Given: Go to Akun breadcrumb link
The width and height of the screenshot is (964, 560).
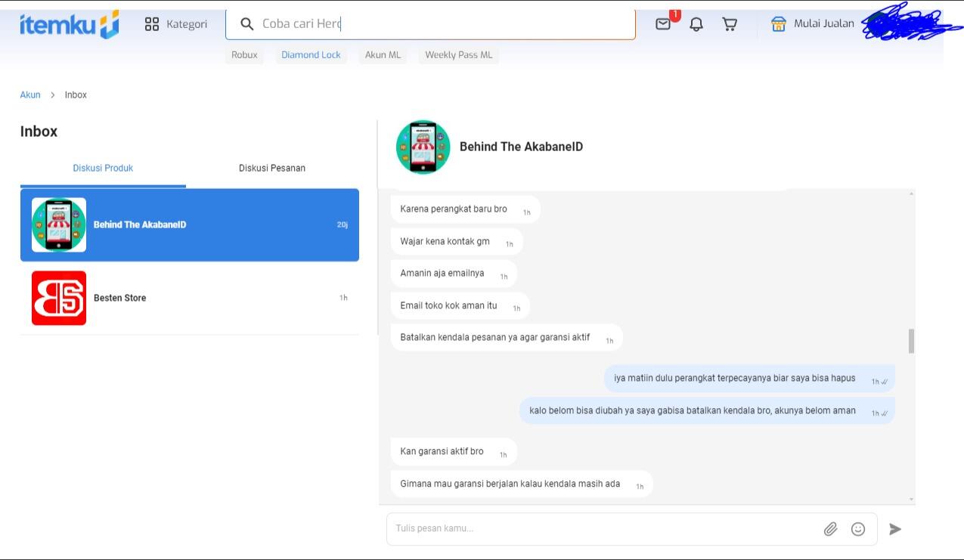Looking at the screenshot, I should coord(30,95).
